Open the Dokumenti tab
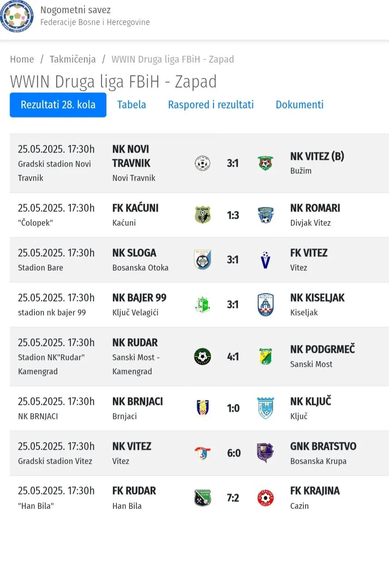 [300, 105]
